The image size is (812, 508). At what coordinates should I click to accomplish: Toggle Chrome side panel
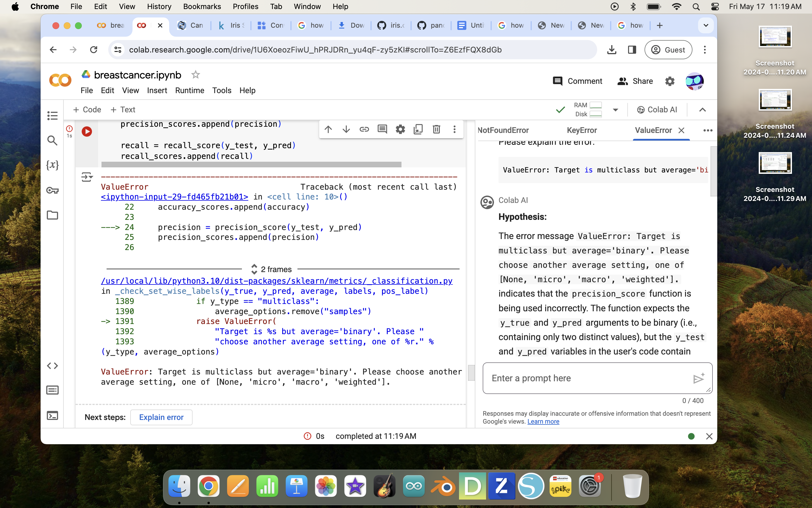(632, 50)
